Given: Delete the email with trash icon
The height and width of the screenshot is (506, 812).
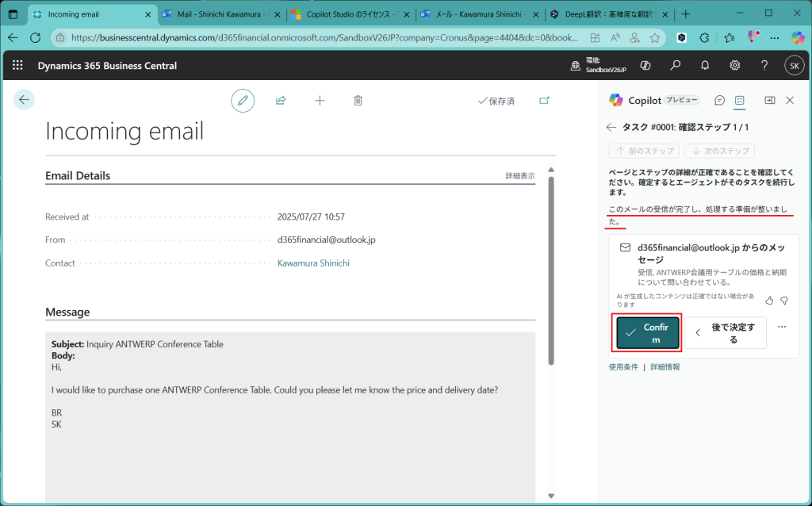Looking at the screenshot, I should (x=358, y=101).
